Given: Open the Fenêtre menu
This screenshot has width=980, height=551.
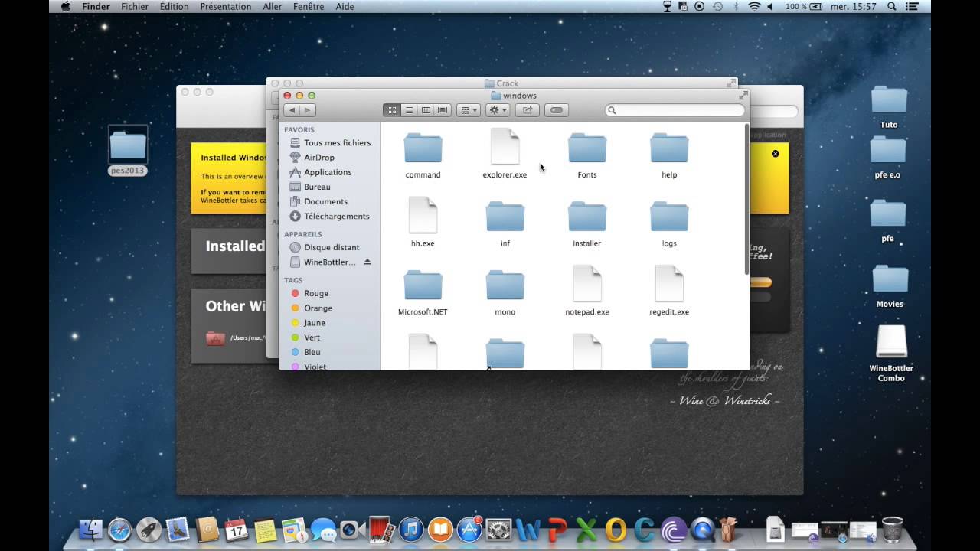Looking at the screenshot, I should click(309, 6).
